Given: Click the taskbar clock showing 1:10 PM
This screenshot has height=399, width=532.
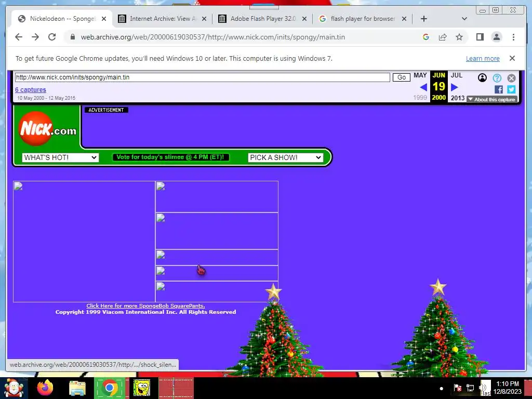Looking at the screenshot, I should [x=507, y=388].
